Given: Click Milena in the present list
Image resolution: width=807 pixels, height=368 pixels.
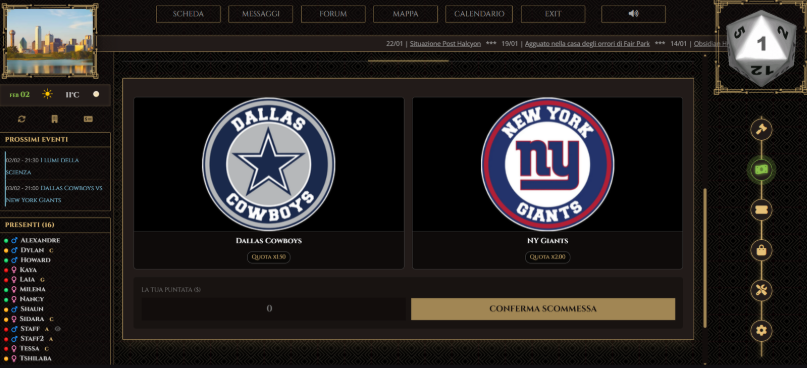Looking at the screenshot, I should [x=32, y=289].
